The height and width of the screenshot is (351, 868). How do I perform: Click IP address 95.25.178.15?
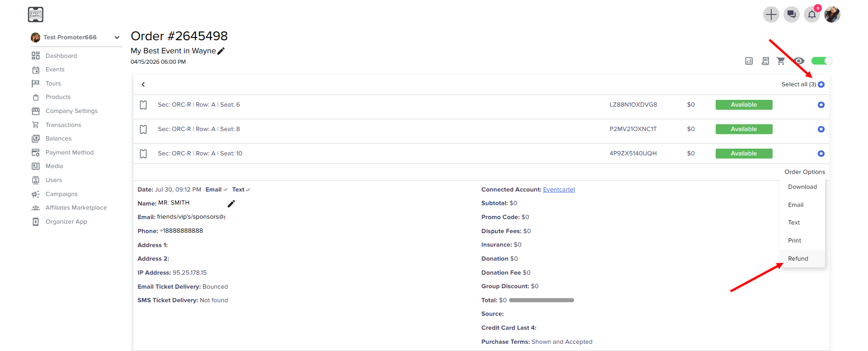click(189, 273)
